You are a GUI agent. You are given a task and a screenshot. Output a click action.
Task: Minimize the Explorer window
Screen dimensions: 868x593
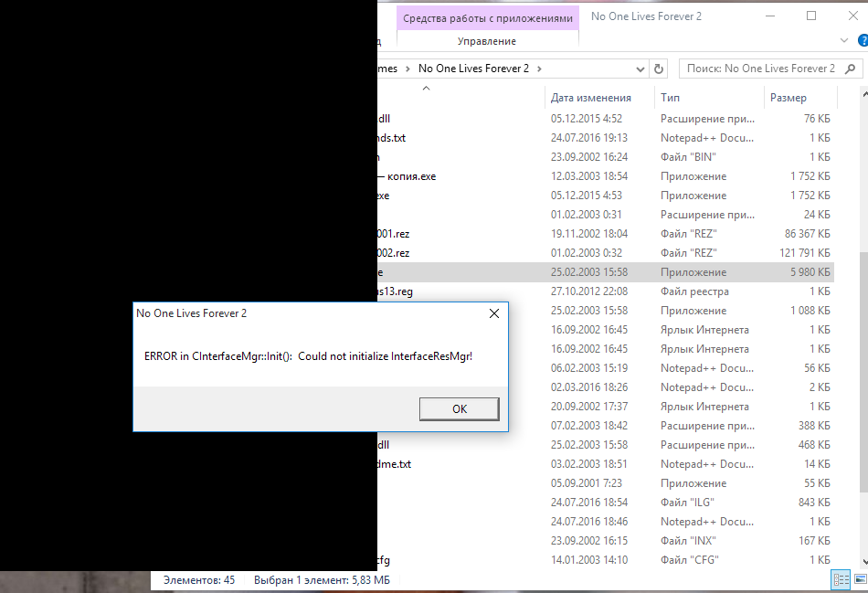[769, 16]
